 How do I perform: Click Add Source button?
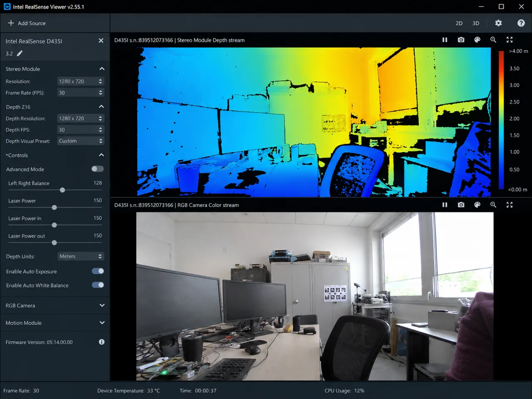click(27, 23)
